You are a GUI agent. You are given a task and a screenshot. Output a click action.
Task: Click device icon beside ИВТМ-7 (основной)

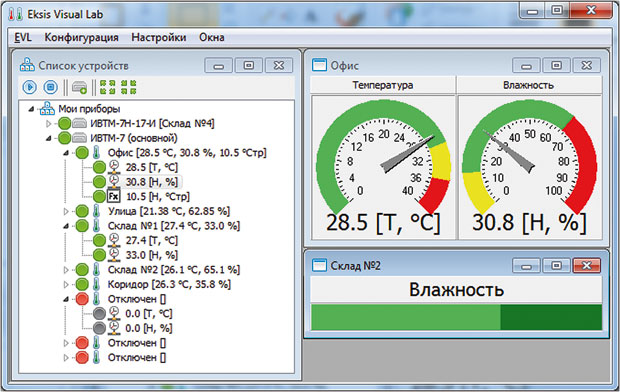pos(79,138)
